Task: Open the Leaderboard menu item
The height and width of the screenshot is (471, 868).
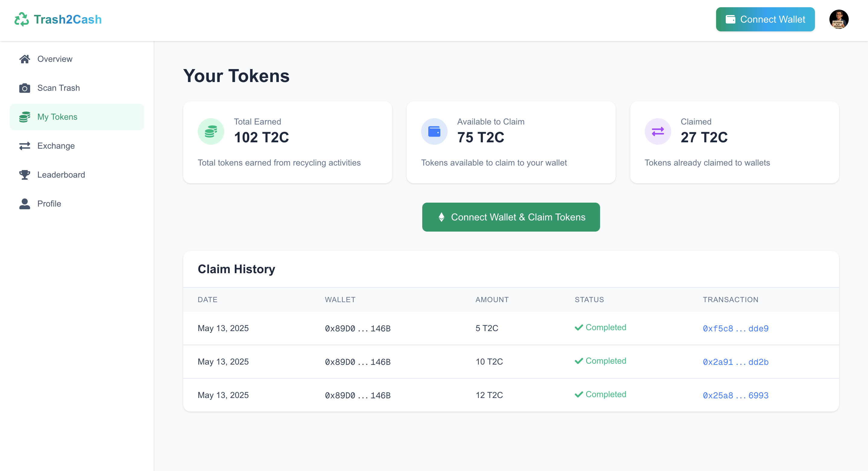Action: pyautogui.click(x=61, y=175)
